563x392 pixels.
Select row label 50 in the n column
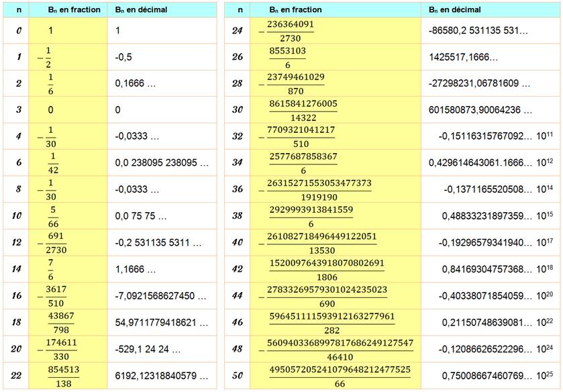238,376
